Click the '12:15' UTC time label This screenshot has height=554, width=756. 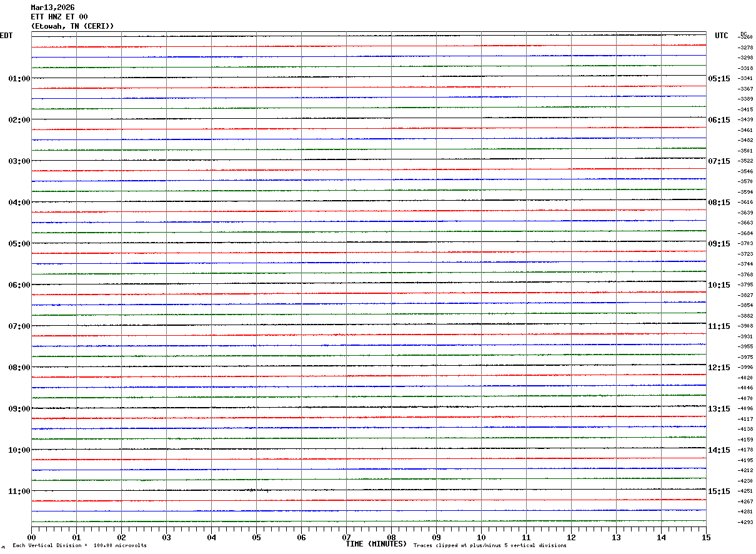pyautogui.click(x=719, y=368)
